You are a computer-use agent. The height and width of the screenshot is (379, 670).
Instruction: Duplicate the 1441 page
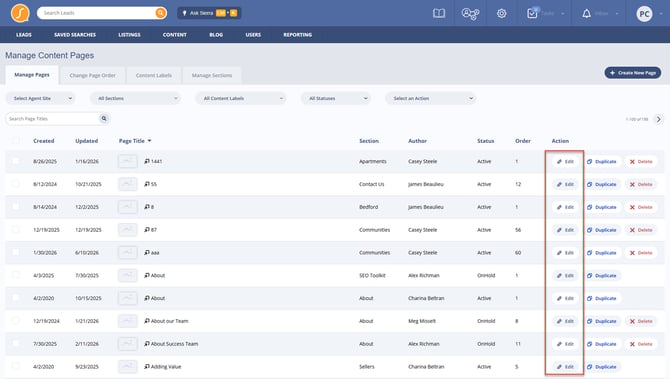602,162
